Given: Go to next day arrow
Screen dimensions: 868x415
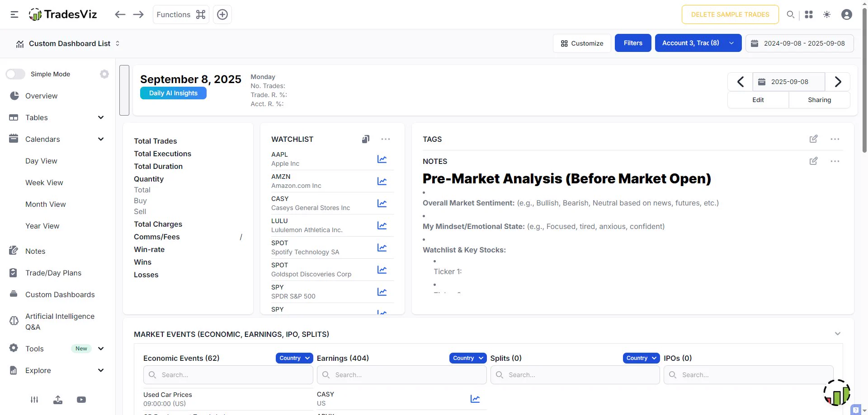Looking at the screenshot, I should tap(838, 82).
